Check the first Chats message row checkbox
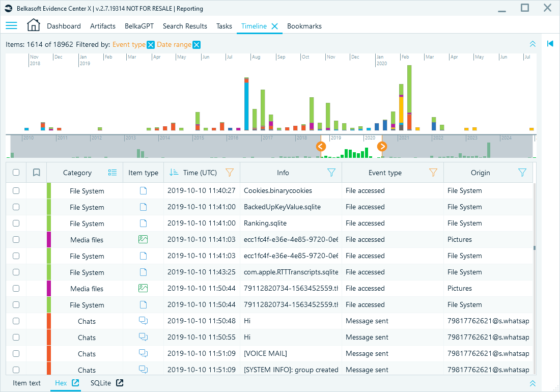The height and width of the screenshot is (392, 560). [16, 321]
